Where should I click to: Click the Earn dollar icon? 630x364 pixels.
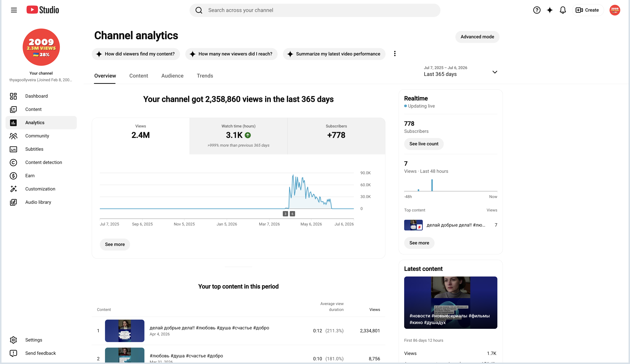[13, 176]
